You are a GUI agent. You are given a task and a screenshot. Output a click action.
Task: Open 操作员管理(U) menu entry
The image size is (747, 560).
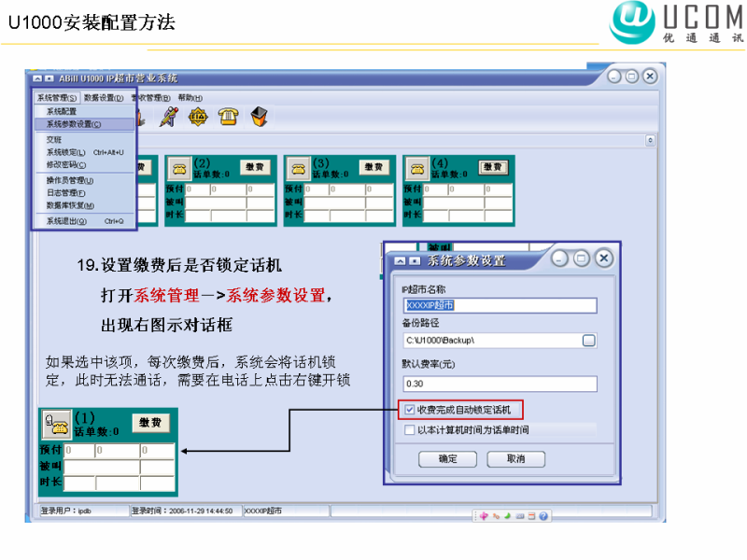point(84,180)
